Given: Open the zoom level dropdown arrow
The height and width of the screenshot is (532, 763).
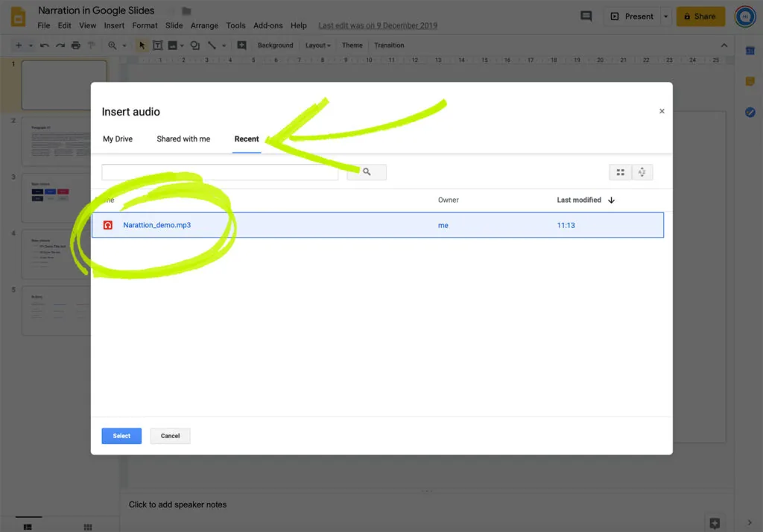Looking at the screenshot, I should click(x=124, y=45).
